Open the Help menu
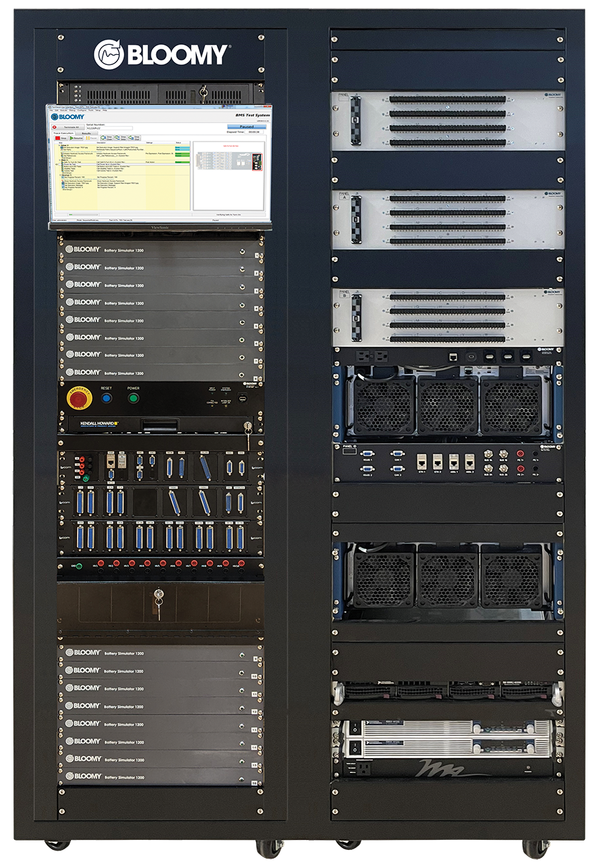The image size is (603, 868). coord(105,110)
